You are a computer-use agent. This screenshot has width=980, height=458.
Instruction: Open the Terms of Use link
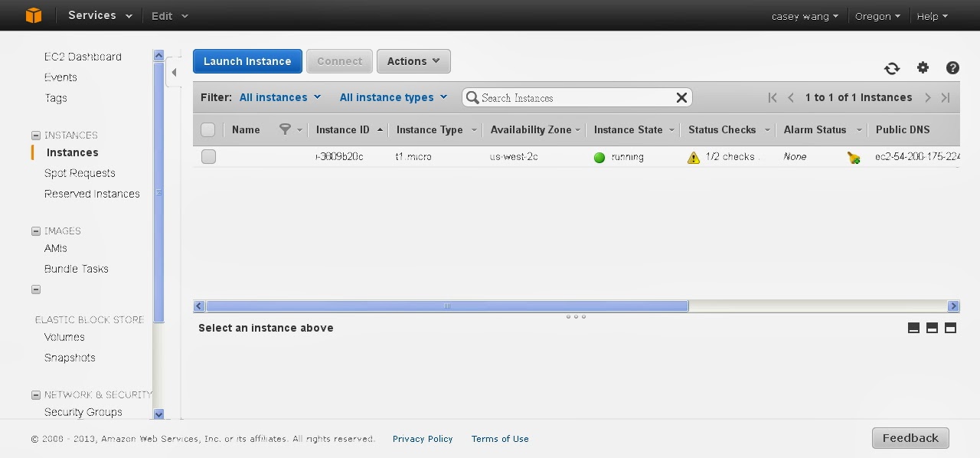[500, 439]
